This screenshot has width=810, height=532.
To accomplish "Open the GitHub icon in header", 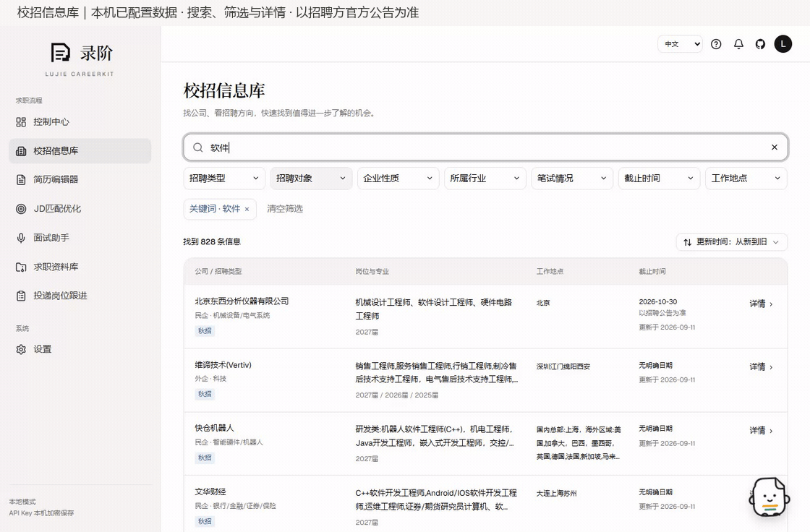I will [760, 44].
